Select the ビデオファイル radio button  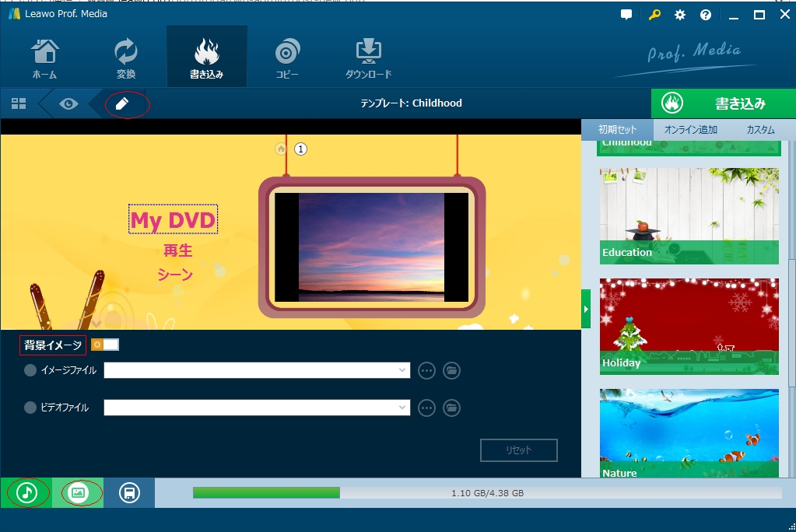click(x=30, y=407)
